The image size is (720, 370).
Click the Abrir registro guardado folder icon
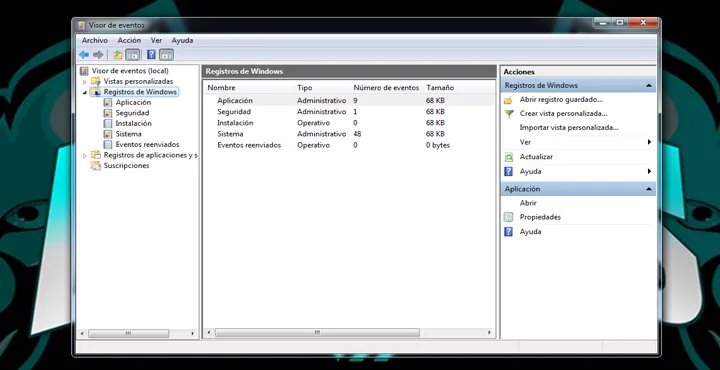tap(508, 100)
